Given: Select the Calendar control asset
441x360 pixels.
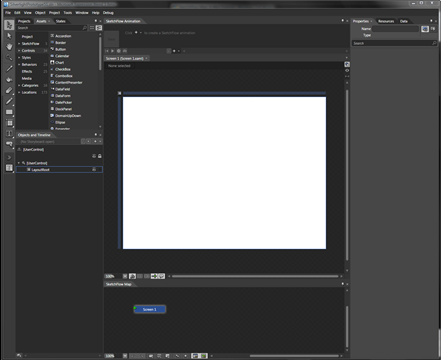Looking at the screenshot, I should click(x=62, y=56).
